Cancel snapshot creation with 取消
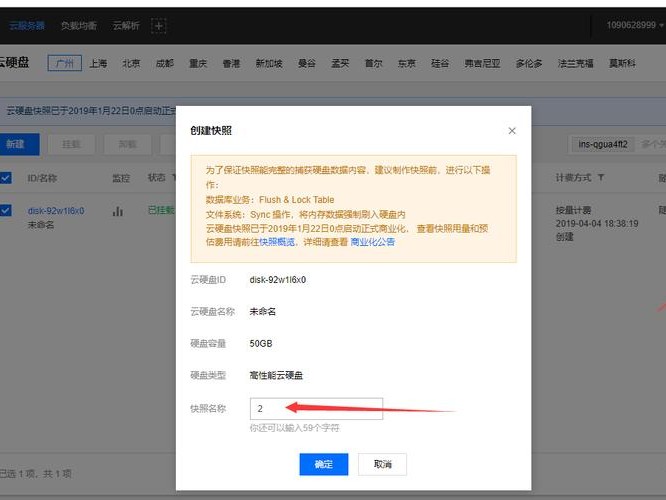This screenshot has height=500, width=666. point(382,464)
